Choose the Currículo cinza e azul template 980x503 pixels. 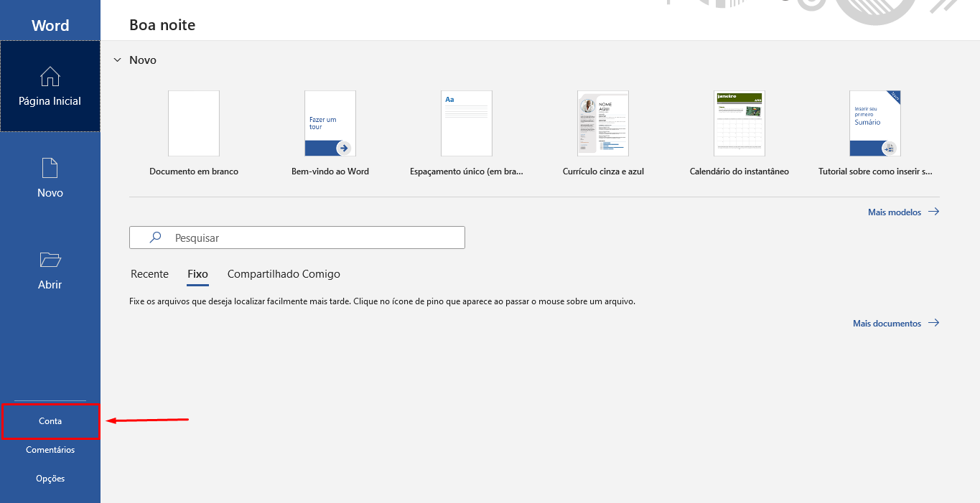pos(603,123)
